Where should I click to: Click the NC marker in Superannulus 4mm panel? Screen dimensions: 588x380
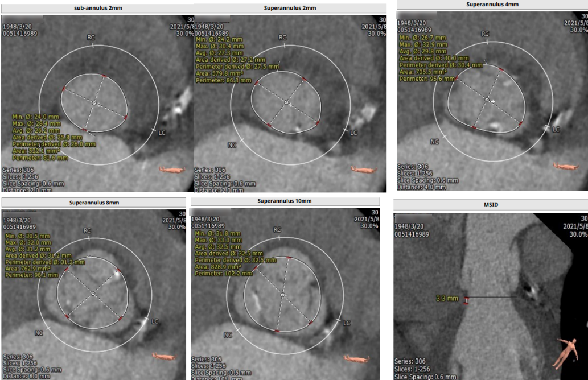tap(434, 142)
